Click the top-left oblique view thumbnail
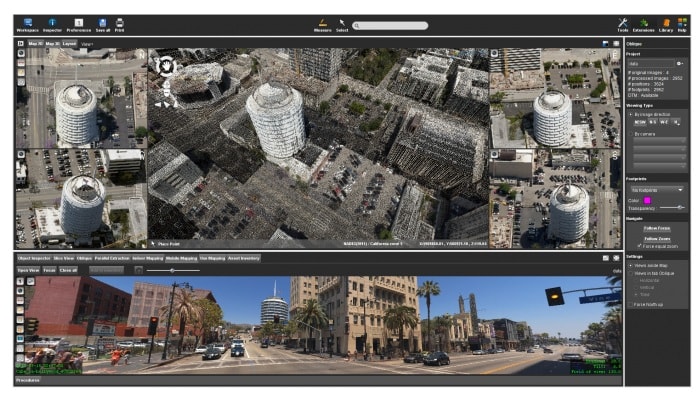The width and height of the screenshot is (700, 401). click(x=82, y=98)
